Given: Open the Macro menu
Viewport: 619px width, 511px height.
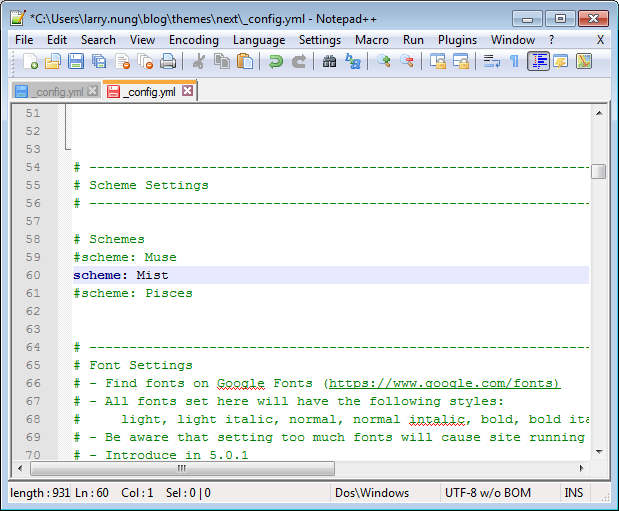Looking at the screenshot, I should (x=372, y=40).
